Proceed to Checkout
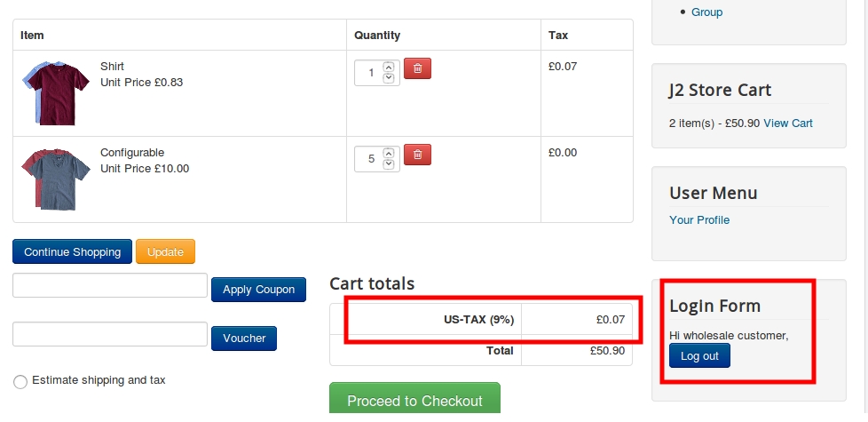Screen dimensions: 868x422 click(x=414, y=400)
